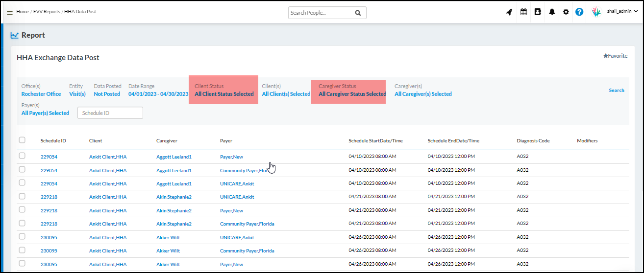The image size is (644, 273).
Task: Toggle the select-all header checkbox
Action: click(x=22, y=140)
